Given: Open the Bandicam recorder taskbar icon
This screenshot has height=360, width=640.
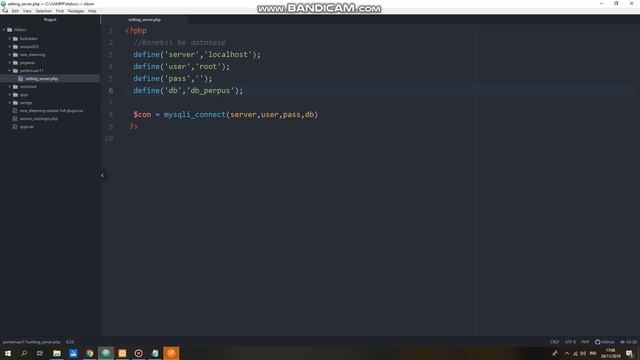Looking at the screenshot, I should point(138,353).
